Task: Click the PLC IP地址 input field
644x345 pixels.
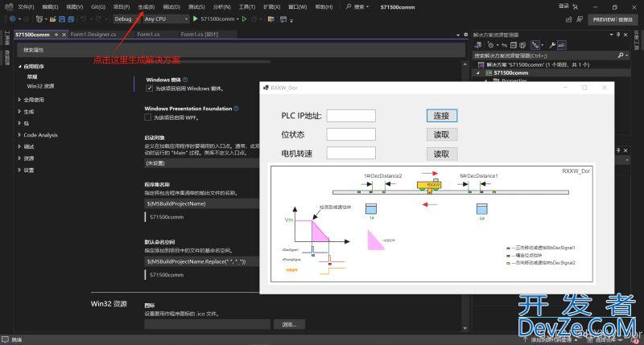Action: [351, 116]
